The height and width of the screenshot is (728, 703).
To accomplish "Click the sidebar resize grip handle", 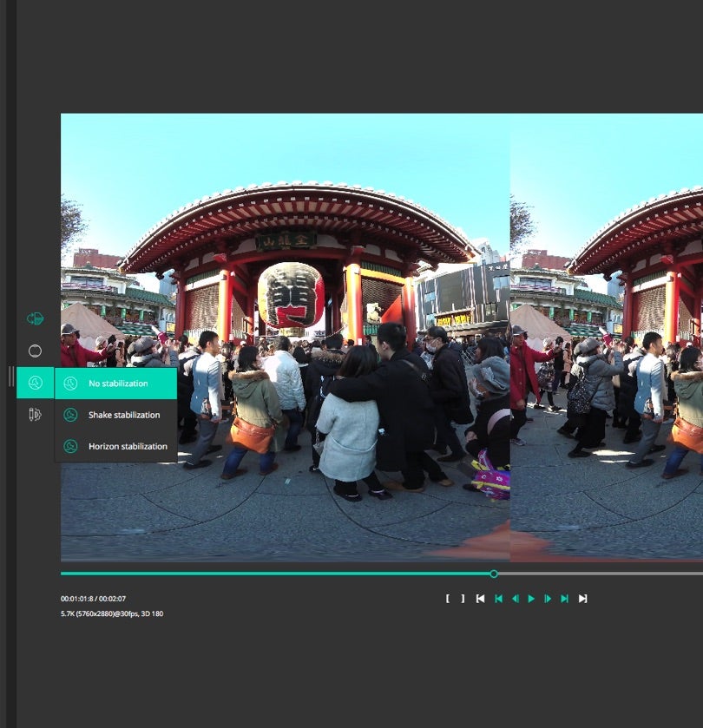I will tap(11, 376).
